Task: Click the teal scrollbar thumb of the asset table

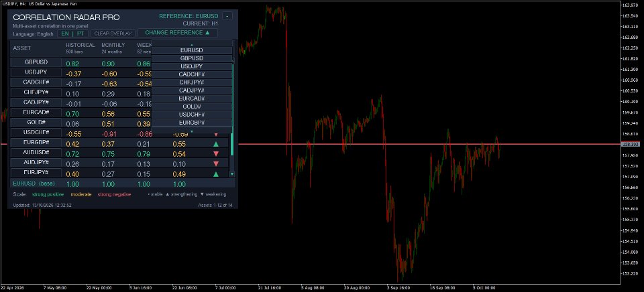Action: coord(232,109)
